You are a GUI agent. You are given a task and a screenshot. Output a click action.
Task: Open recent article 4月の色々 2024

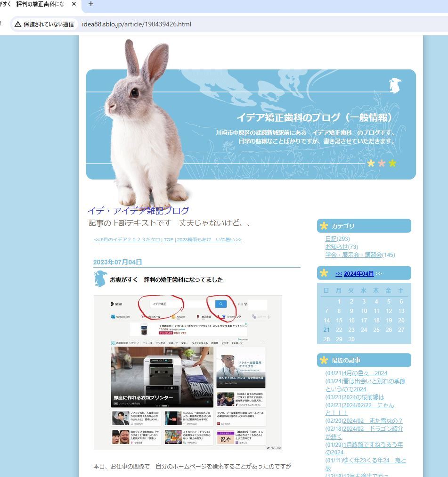tap(365, 373)
